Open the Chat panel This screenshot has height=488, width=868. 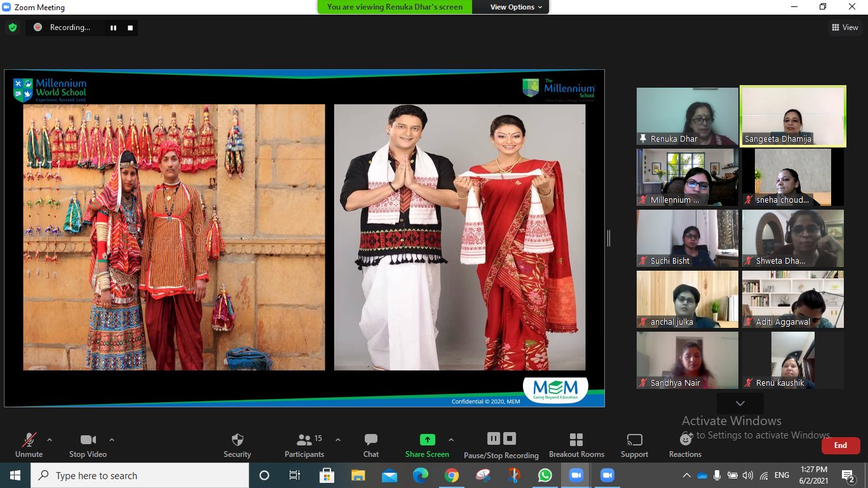point(371,440)
